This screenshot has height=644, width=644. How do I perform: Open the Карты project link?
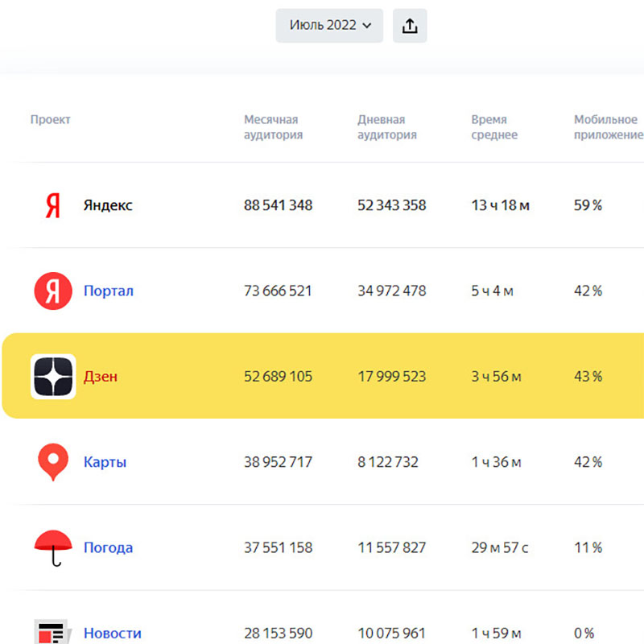[105, 462]
